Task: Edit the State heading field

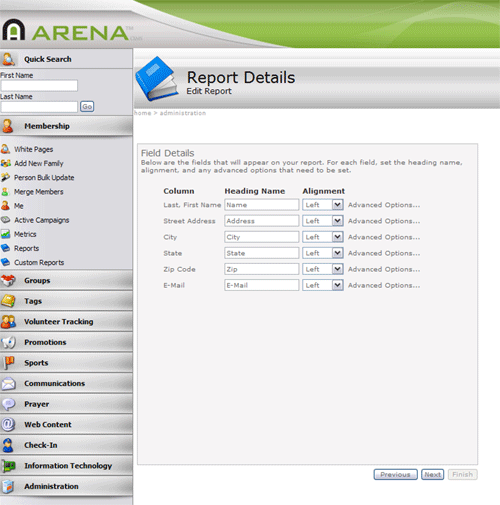Action: [x=262, y=253]
